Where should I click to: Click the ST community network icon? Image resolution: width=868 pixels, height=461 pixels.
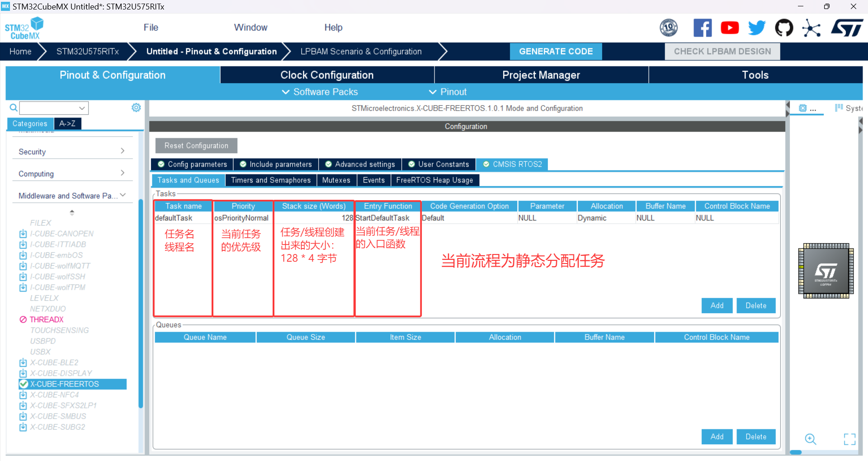pyautogui.click(x=811, y=28)
